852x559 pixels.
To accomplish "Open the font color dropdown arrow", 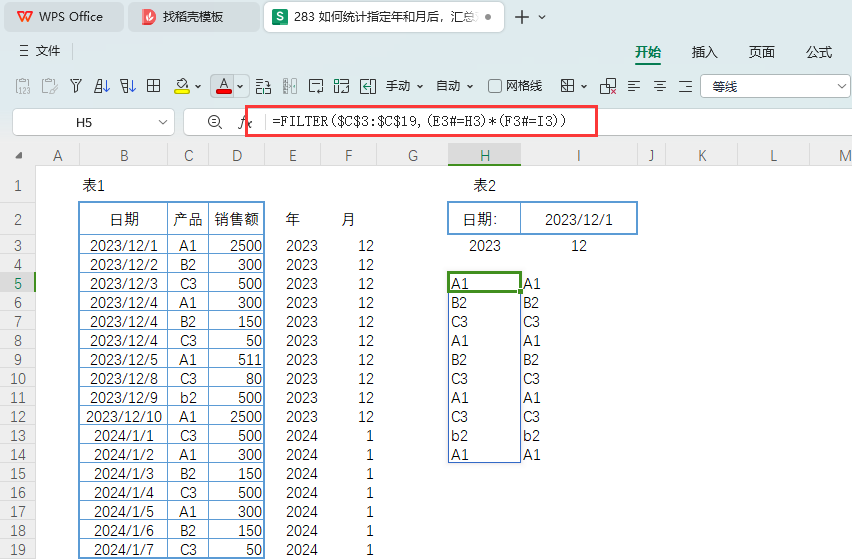I will (x=240, y=86).
